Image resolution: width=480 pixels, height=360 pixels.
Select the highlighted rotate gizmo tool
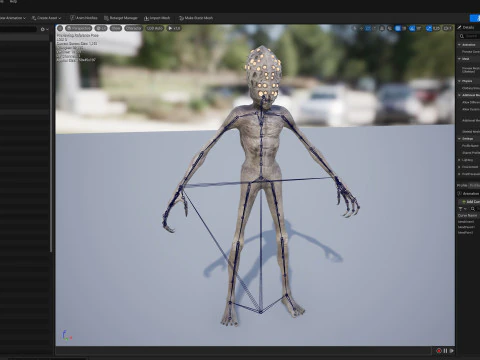[368, 28]
